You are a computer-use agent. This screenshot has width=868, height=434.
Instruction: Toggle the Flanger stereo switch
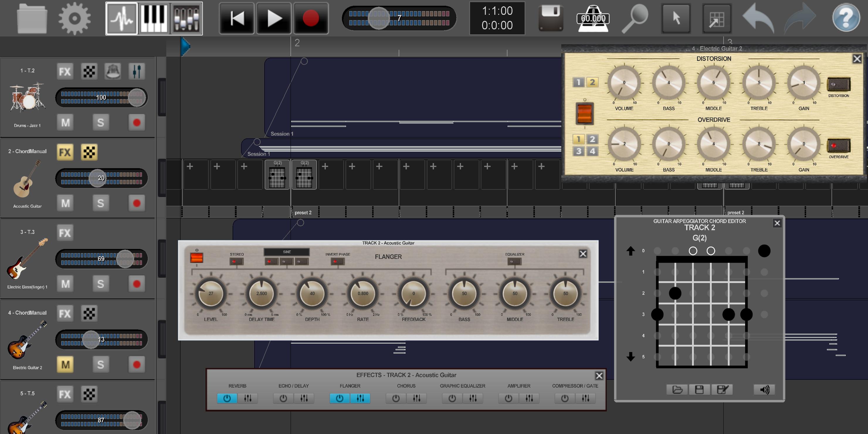237,262
